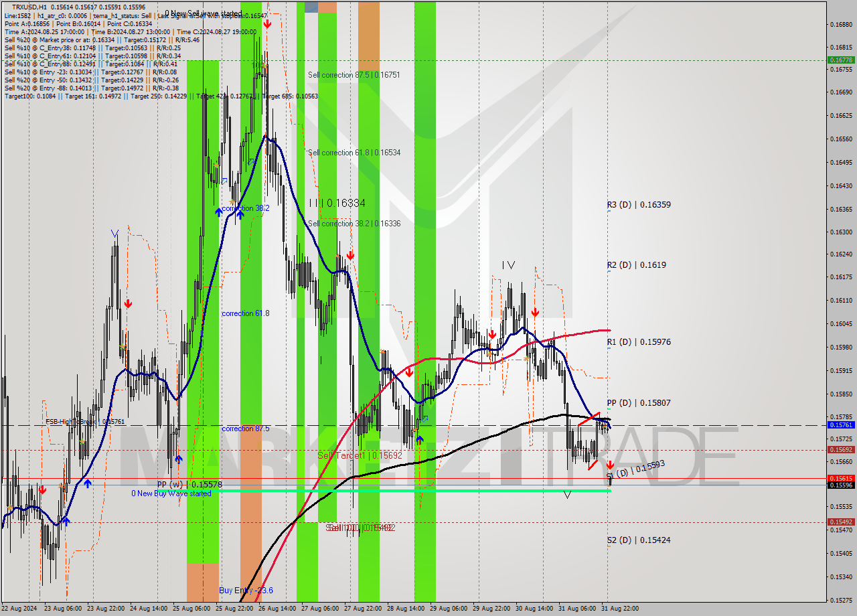
Task: Select the 'R3 (D) | 0.16359' pivot label
Action: (x=639, y=205)
